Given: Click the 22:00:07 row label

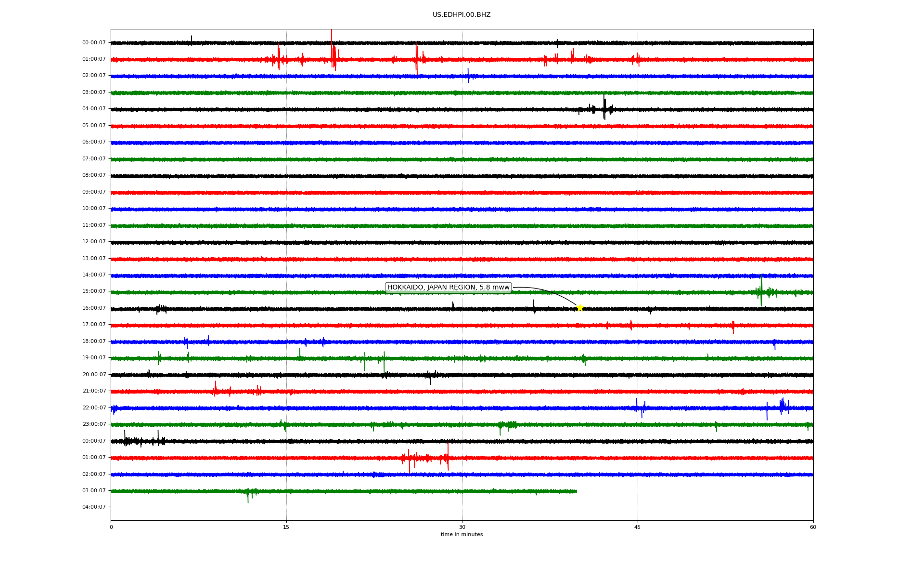Looking at the screenshot, I should point(94,407).
